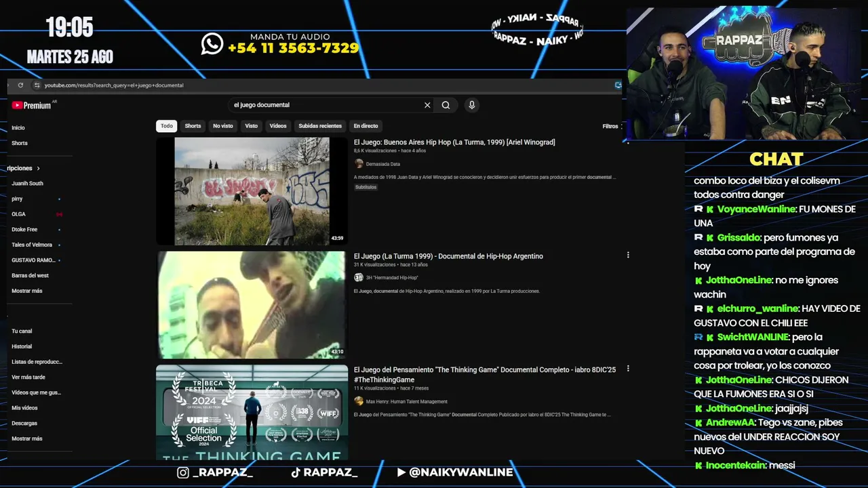
Task: Open the install app icon in address bar
Action: [x=618, y=85]
